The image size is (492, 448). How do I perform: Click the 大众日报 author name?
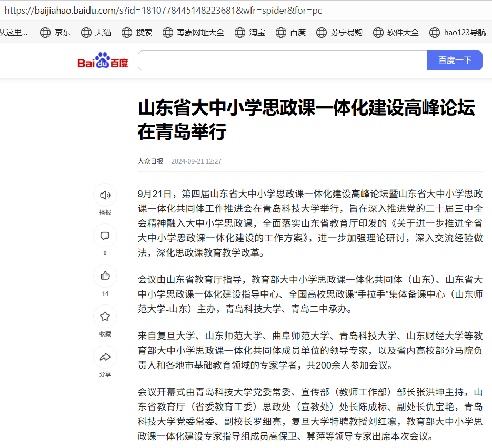(150, 161)
